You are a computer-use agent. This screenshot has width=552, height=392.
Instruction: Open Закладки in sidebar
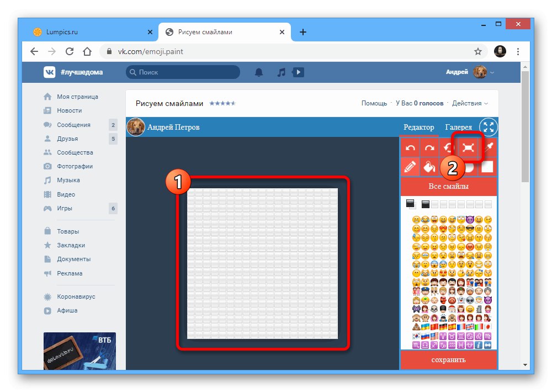[x=71, y=245]
